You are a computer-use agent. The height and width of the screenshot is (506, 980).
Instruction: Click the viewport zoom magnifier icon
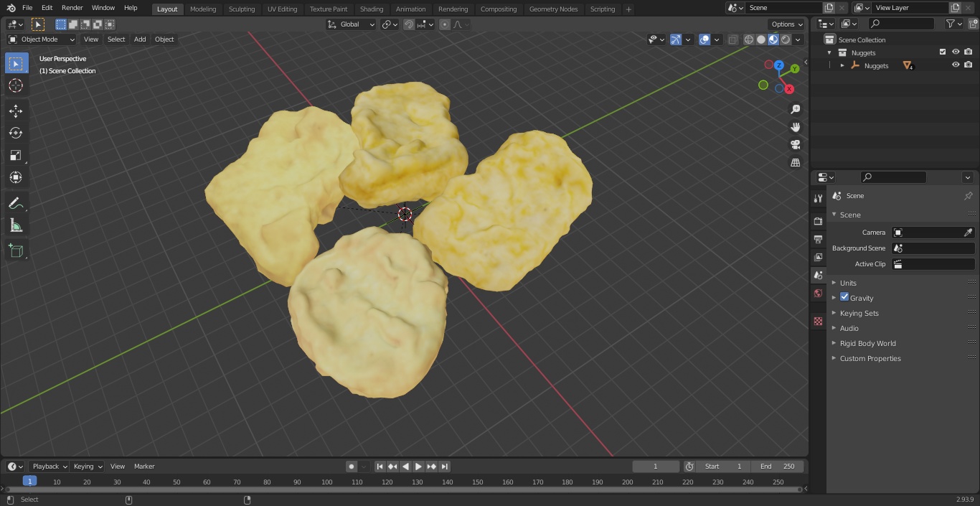(795, 109)
